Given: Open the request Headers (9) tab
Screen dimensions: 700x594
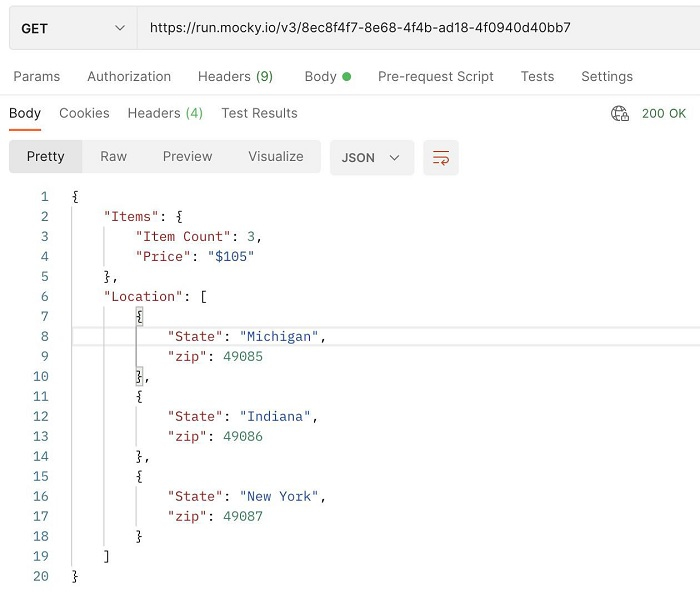Looking at the screenshot, I should click(235, 77).
